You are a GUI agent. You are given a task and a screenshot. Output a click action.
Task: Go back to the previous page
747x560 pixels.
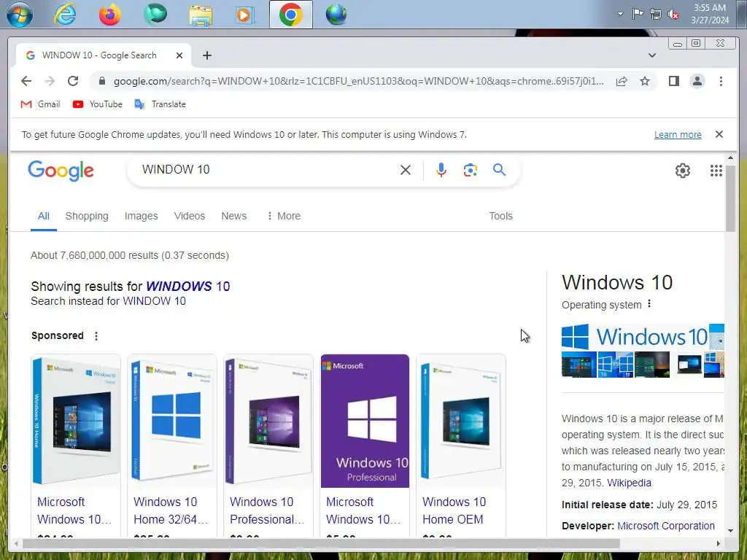click(26, 81)
